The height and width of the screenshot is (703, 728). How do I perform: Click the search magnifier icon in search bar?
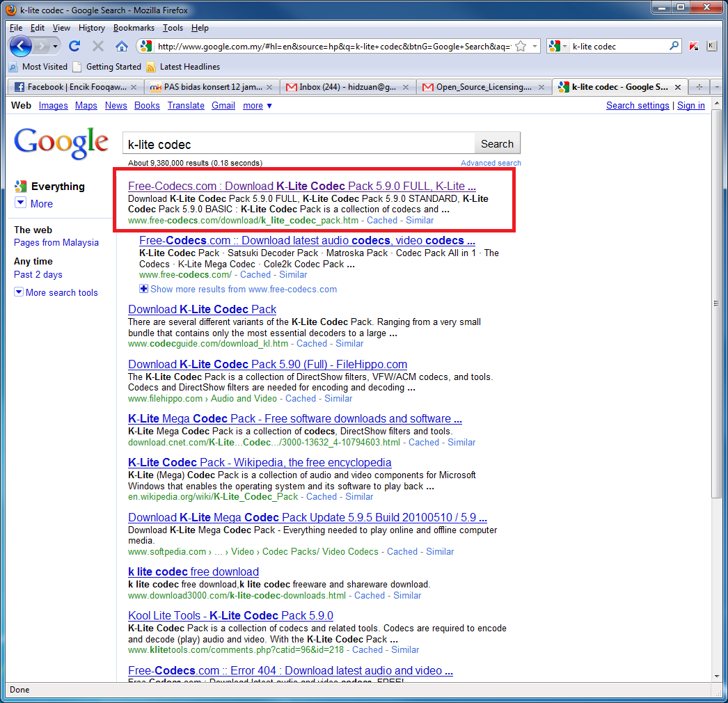pos(674,45)
